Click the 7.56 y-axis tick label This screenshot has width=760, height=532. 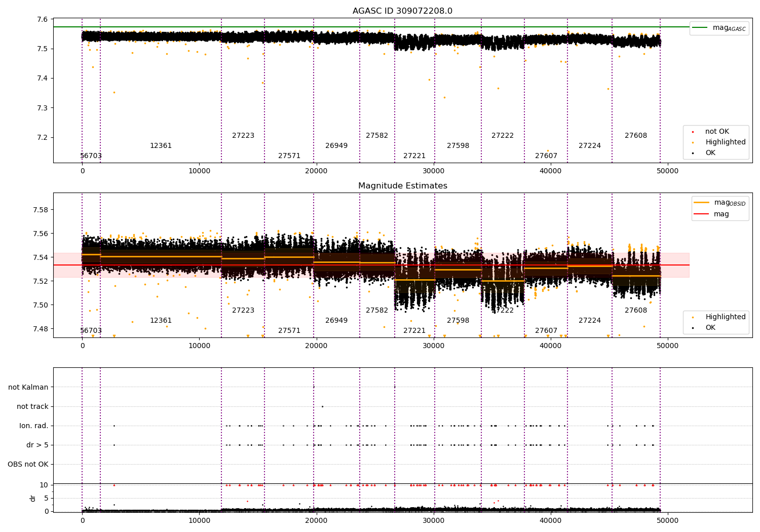41,234
